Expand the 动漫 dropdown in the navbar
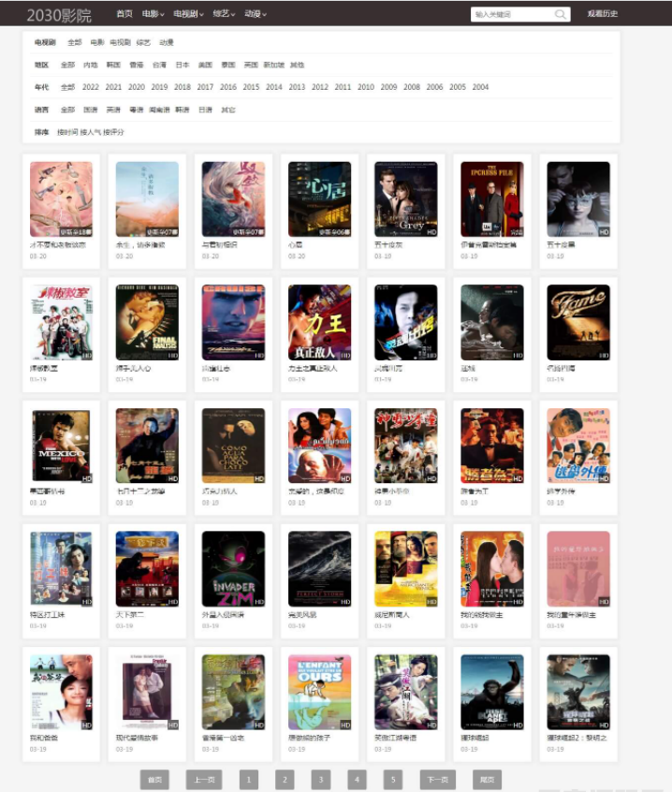The width and height of the screenshot is (672, 792). pyautogui.click(x=256, y=14)
